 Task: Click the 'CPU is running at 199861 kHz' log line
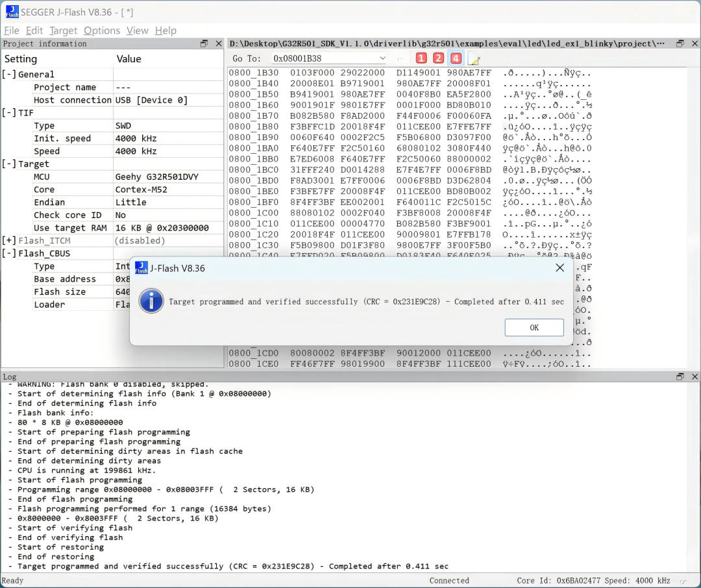point(86,470)
